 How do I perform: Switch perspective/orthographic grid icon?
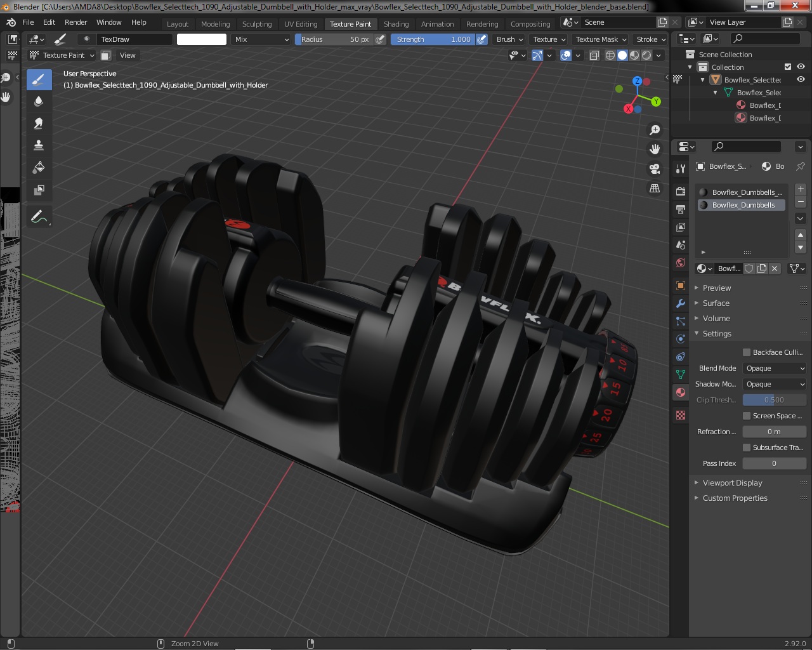coord(655,189)
